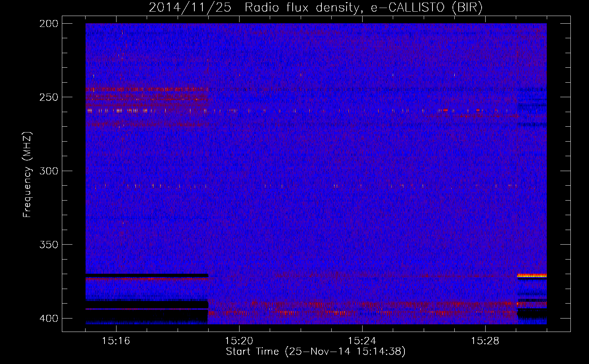Click the 'Start Time (25-Nov-14 15:14:38)' label
589x364 pixels.
click(316, 352)
